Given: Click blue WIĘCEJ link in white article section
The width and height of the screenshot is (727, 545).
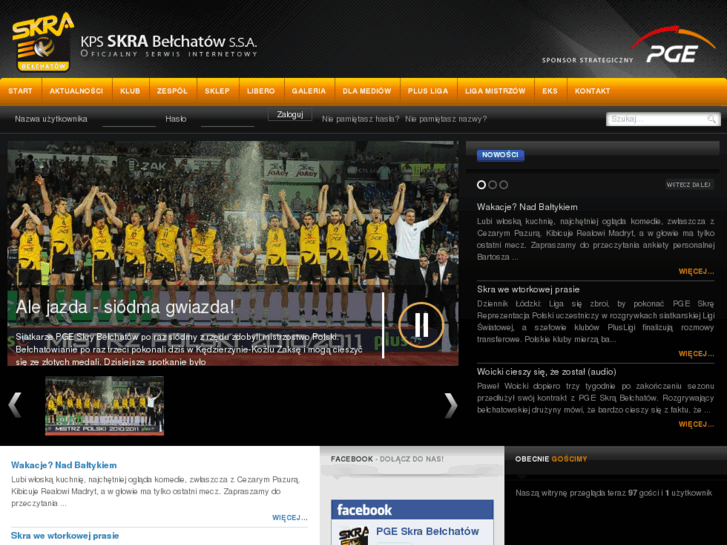Looking at the screenshot, I should tap(290, 518).
